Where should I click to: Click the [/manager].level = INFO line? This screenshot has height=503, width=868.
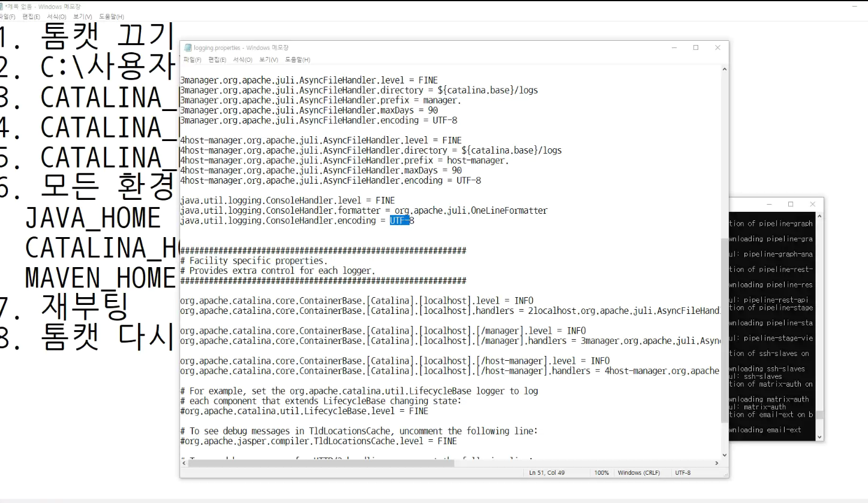pos(383,331)
